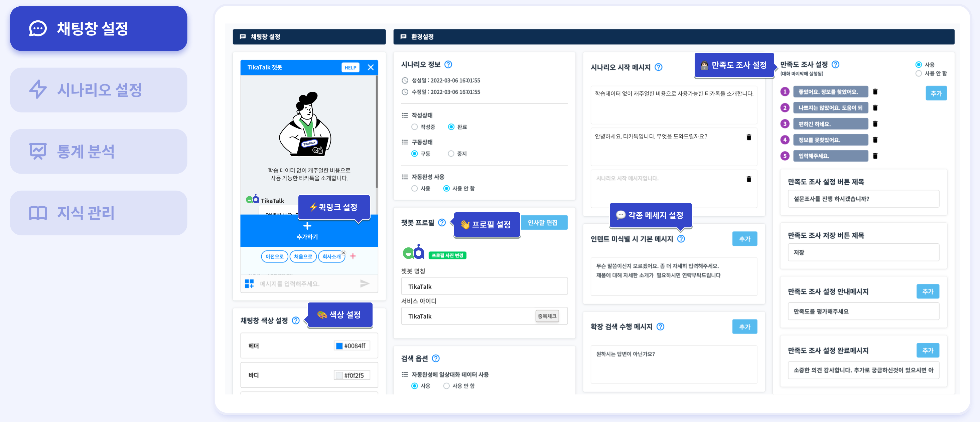This screenshot has width=980, height=422.
Task: Delete satisfaction option '편하긴 하네요.'
Action: [875, 124]
